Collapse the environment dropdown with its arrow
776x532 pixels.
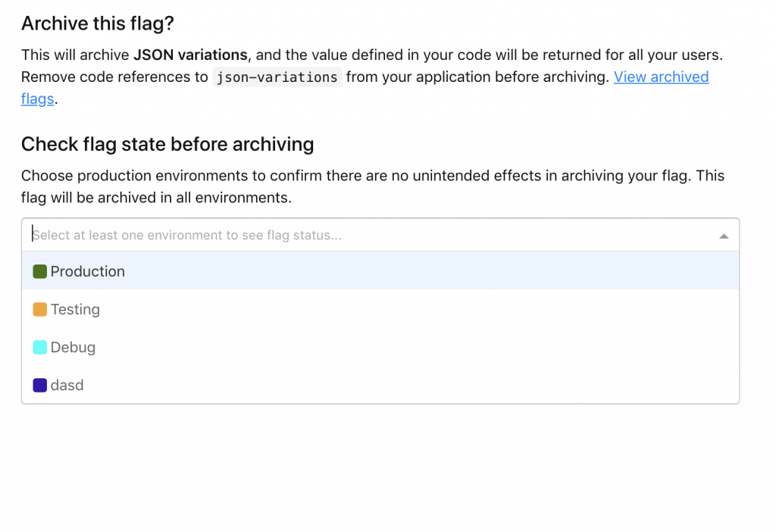point(724,236)
